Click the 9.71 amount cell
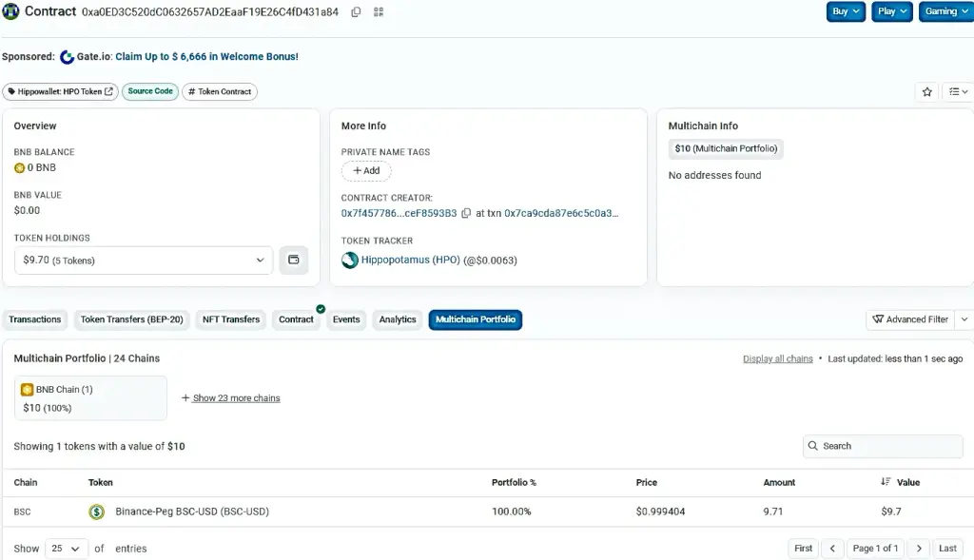The image size is (974, 560). pyautogui.click(x=772, y=512)
